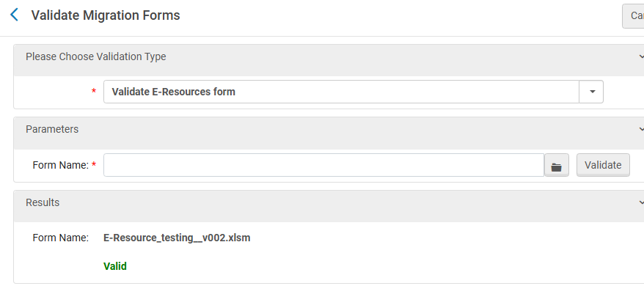Click the Validate Migration Forms page title
Screen dimensions: 644x297
tap(106, 15)
